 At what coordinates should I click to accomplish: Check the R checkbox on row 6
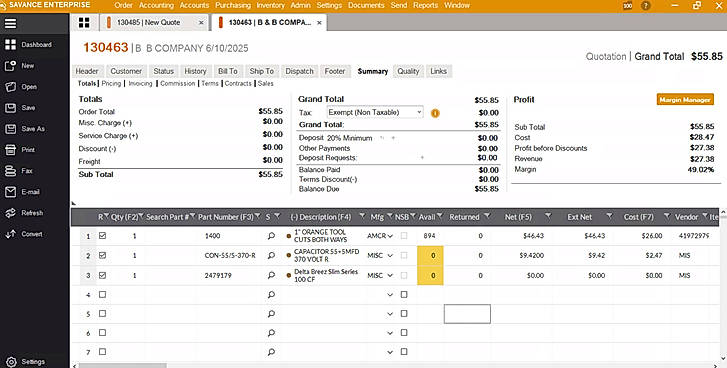[102, 333]
